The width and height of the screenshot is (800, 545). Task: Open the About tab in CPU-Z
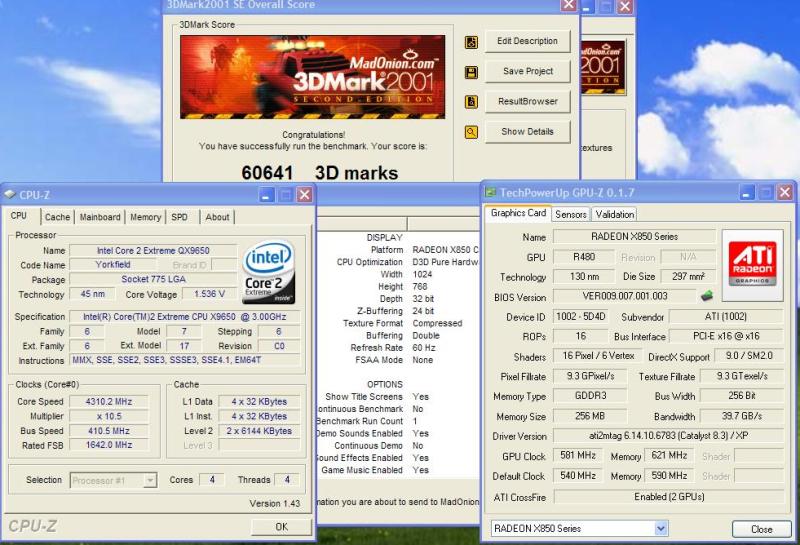[x=217, y=217]
